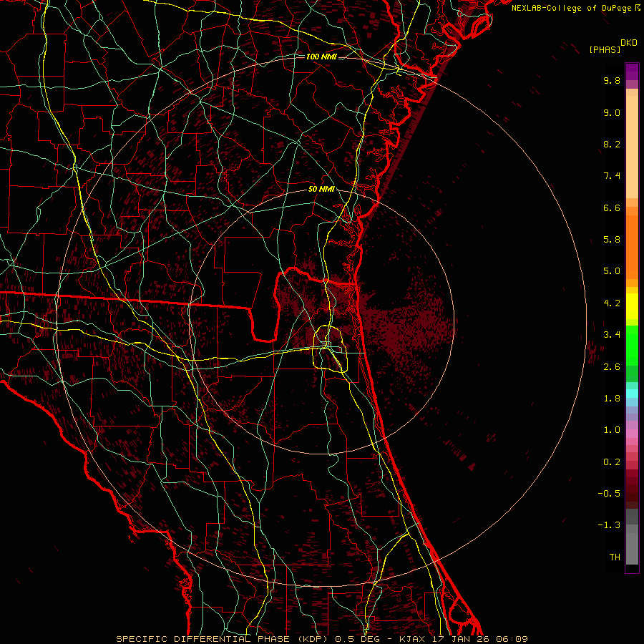Click the 9.8 value on color scale

pos(611,81)
